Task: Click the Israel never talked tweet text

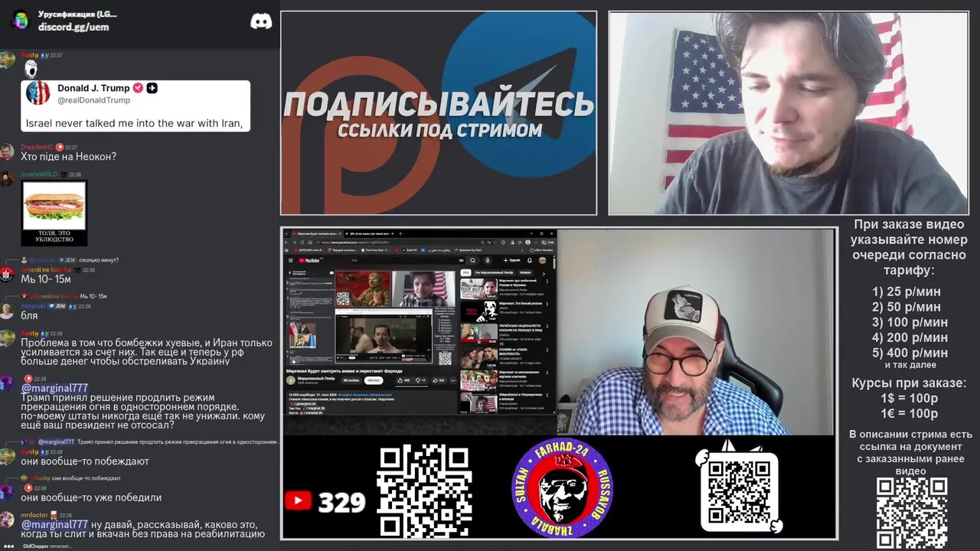Action: pyautogui.click(x=135, y=122)
